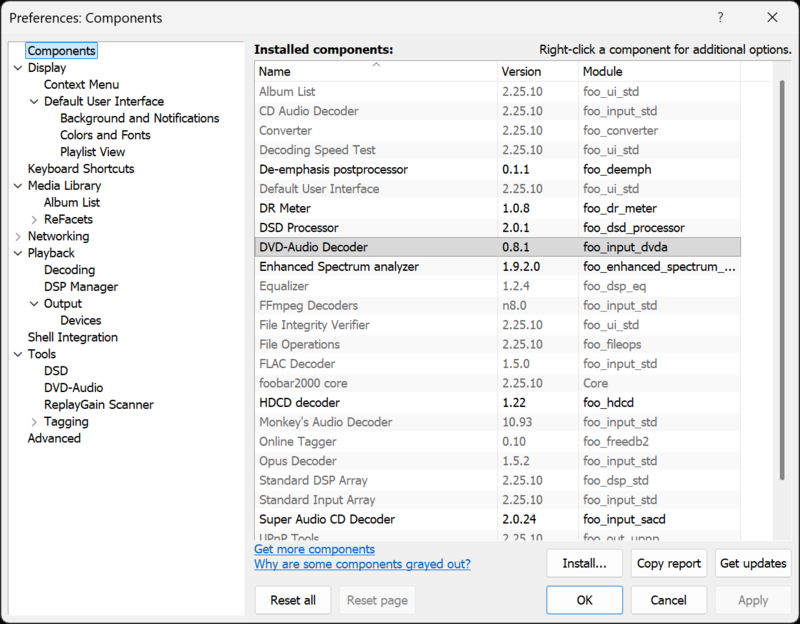Click the components list vertical scrollbar
Image resolution: width=800 pixels, height=624 pixels.
[782, 280]
